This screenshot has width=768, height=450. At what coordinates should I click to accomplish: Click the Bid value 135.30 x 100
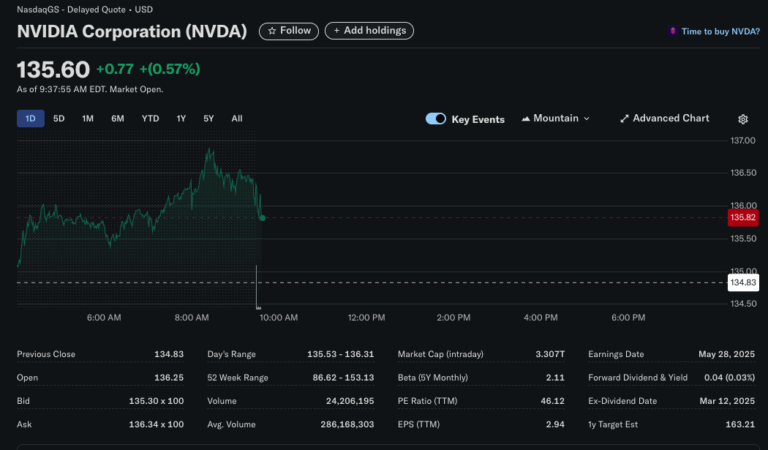pyautogui.click(x=156, y=401)
